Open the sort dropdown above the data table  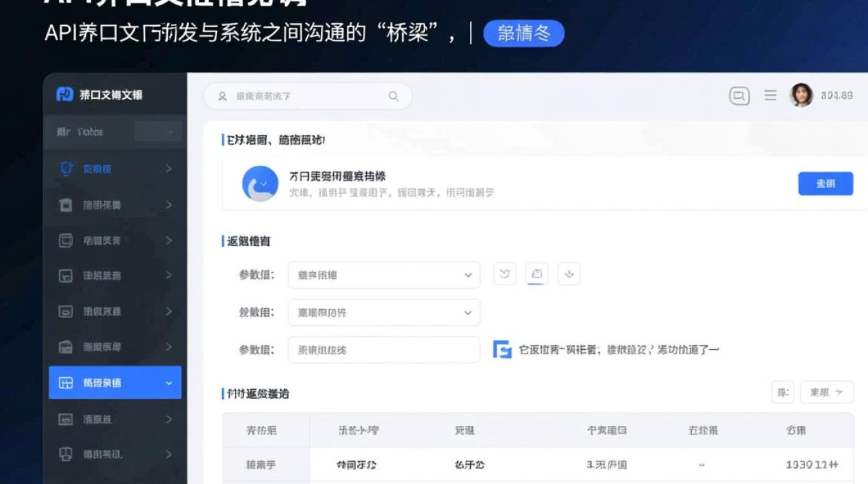827,392
